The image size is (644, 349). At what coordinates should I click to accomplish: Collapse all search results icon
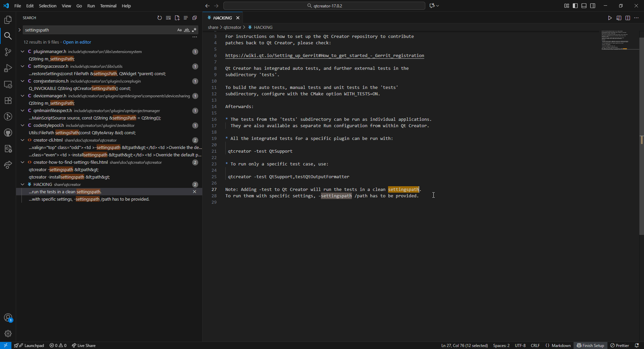pyautogui.click(x=195, y=18)
